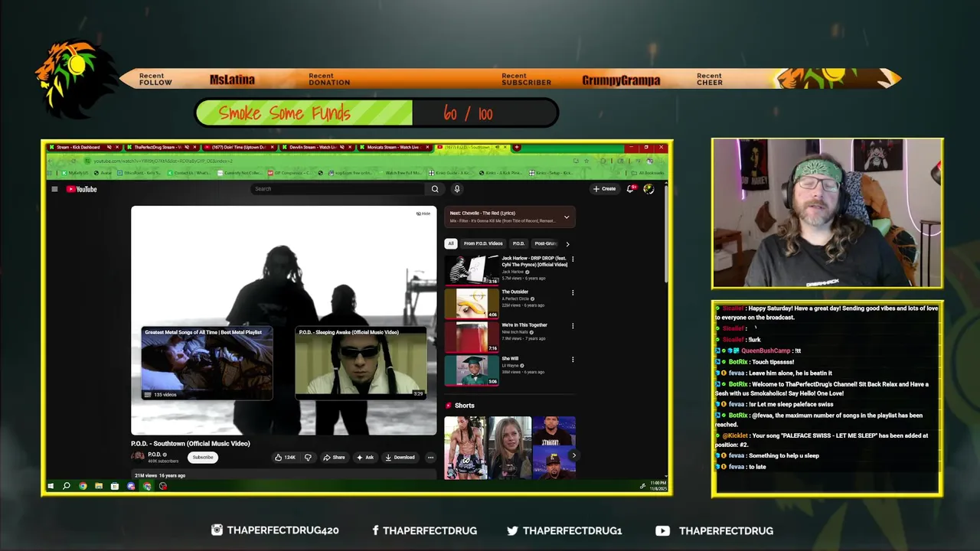Dislike the Southtown video
The image size is (980, 551).
pyautogui.click(x=308, y=458)
